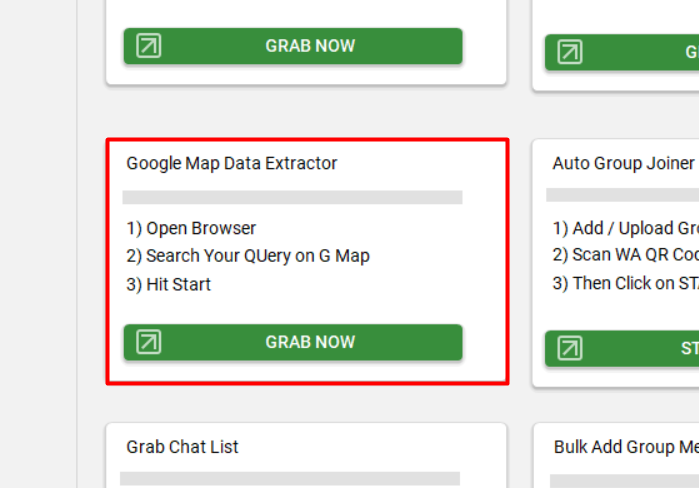Click 'Search Your QUery on G Map' step
This screenshot has width=699, height=488.
[248, 256]
